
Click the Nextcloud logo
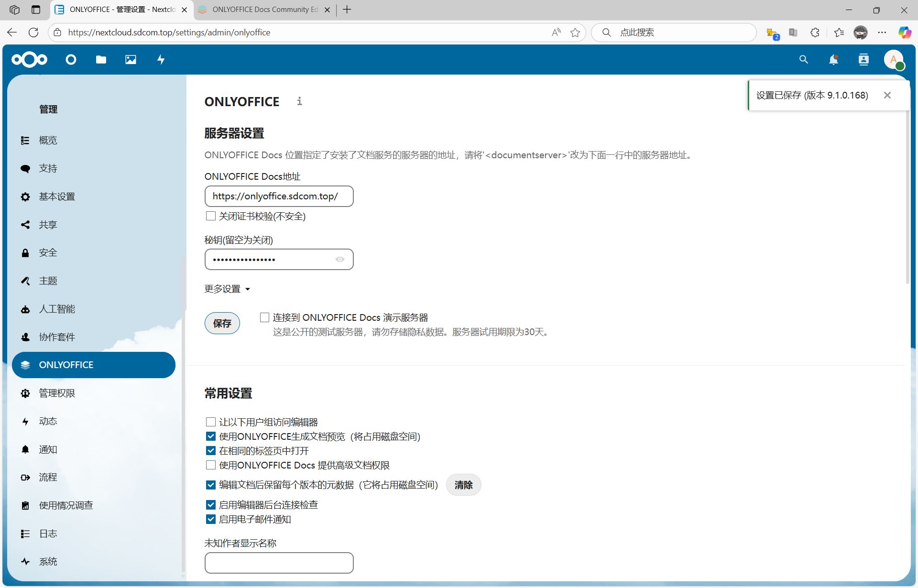pyautogui.click(x=30, y=60)
